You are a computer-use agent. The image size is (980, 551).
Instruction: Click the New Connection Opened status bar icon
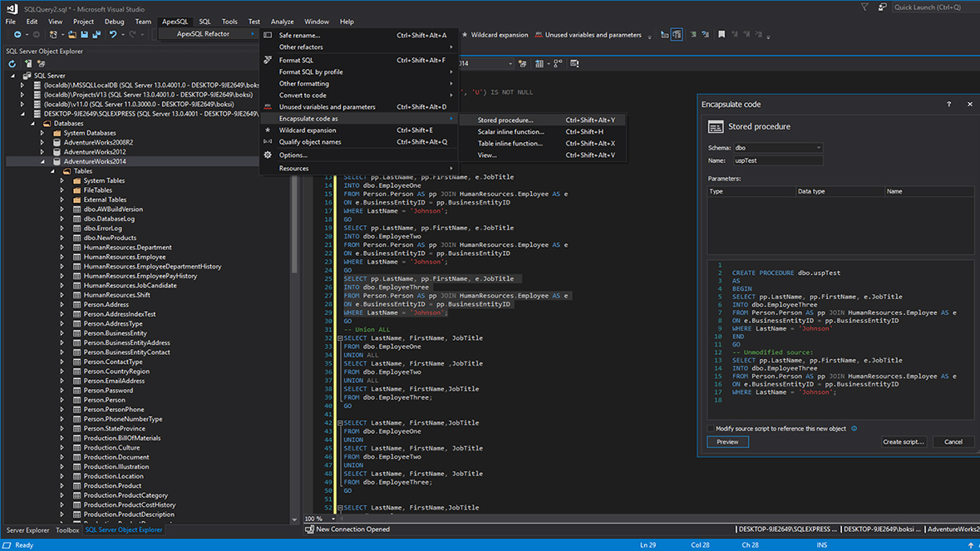tap(308, 529)
